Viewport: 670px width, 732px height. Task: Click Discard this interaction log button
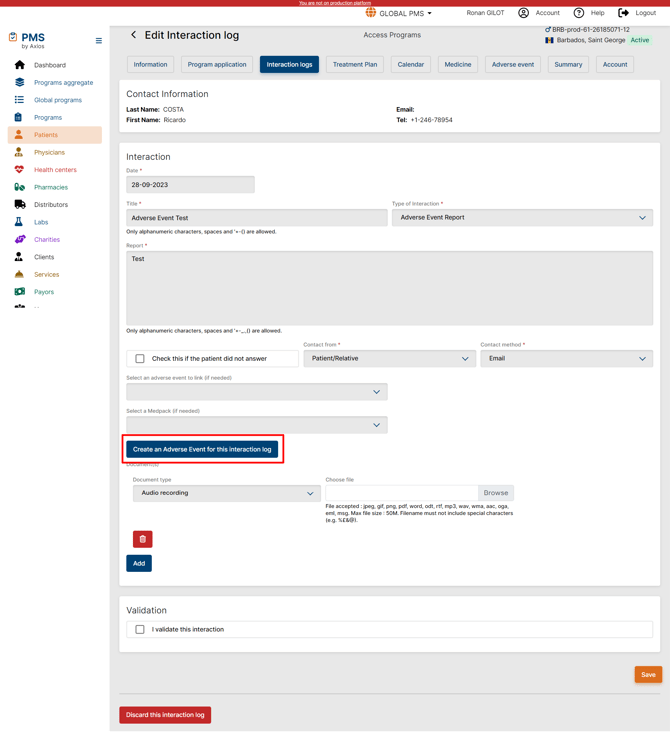click(x=165, y=715)
